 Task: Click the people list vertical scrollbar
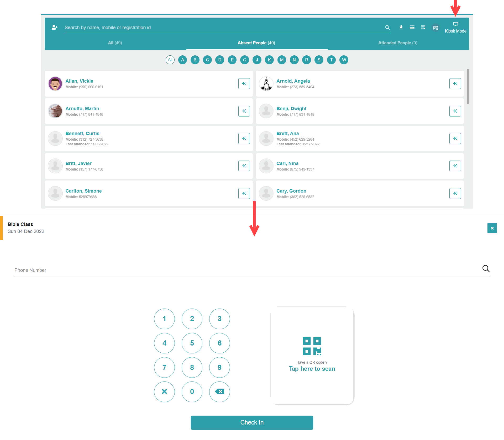[x=468, y=87]
